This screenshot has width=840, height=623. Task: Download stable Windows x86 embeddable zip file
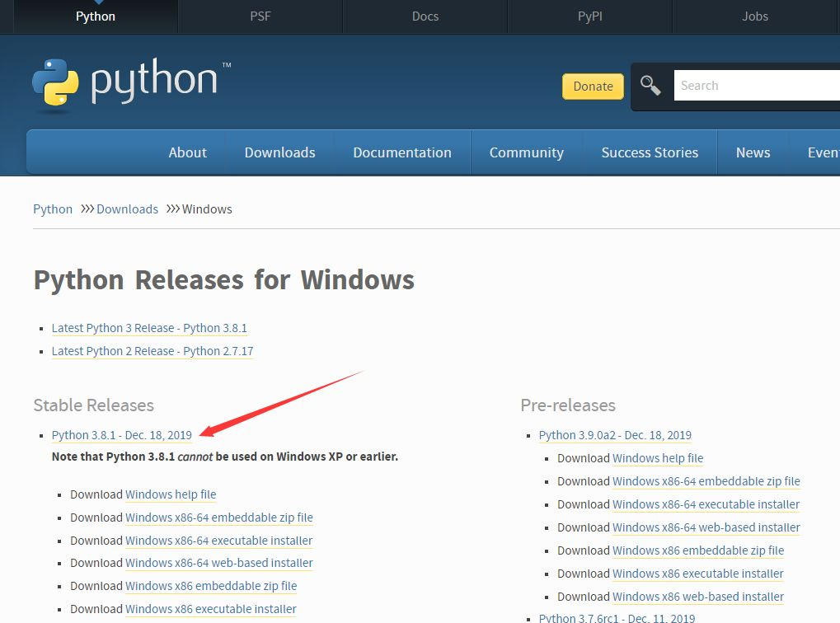(211, 586)
